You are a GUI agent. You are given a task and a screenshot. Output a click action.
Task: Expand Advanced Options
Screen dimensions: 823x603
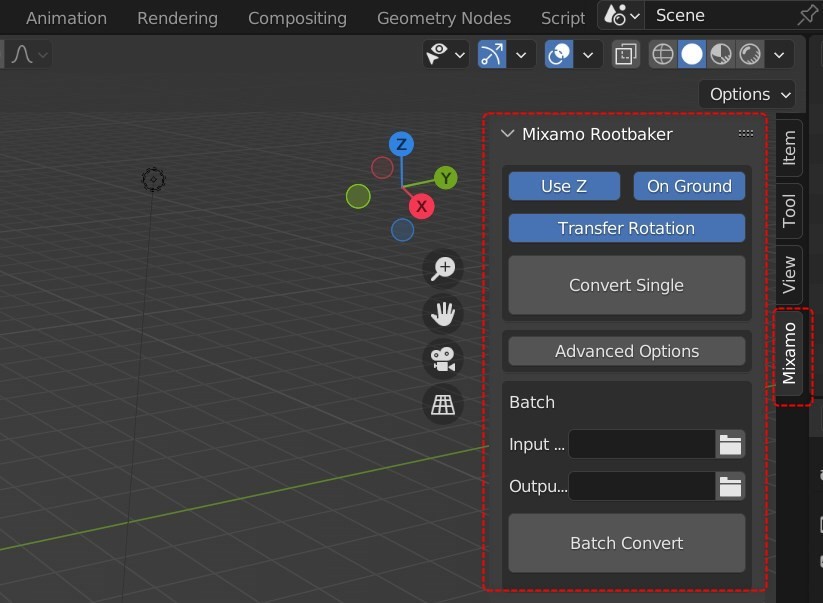tap(627, 351)
